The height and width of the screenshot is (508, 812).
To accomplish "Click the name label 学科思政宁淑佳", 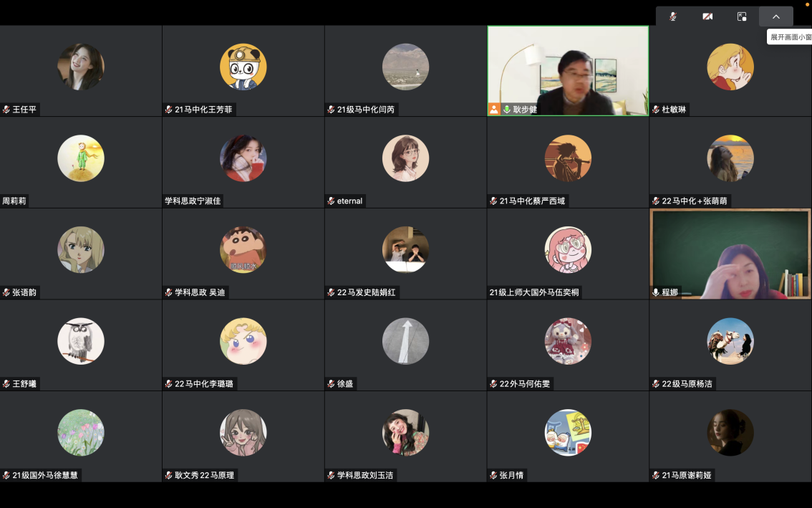I will (193, 201).
